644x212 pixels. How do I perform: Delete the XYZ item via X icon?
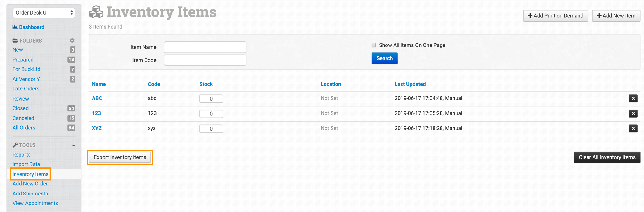click(x=633, y=129)
